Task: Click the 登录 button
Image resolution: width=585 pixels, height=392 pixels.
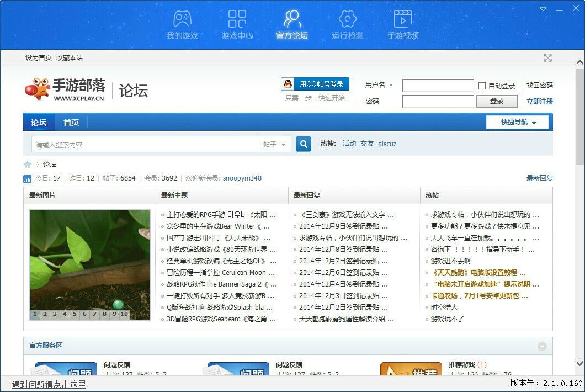Action: coord(496,101)
